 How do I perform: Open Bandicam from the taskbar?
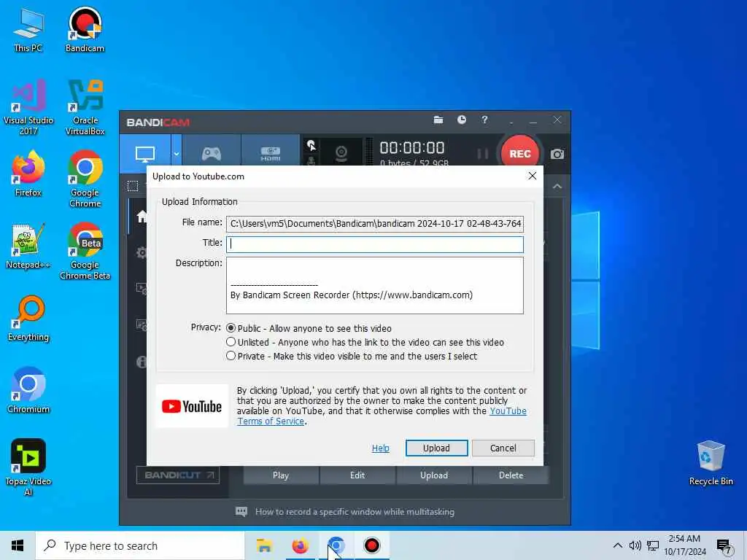tap(371, 545)
